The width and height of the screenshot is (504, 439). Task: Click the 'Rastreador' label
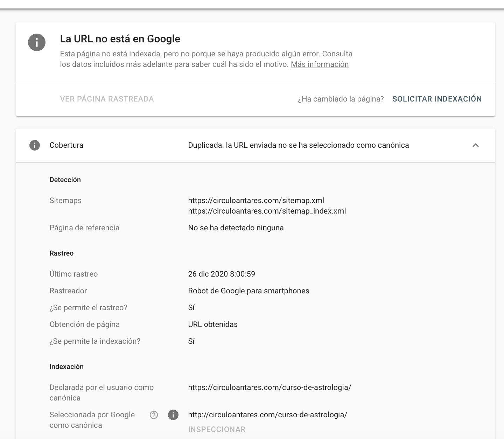click(68, 291)
